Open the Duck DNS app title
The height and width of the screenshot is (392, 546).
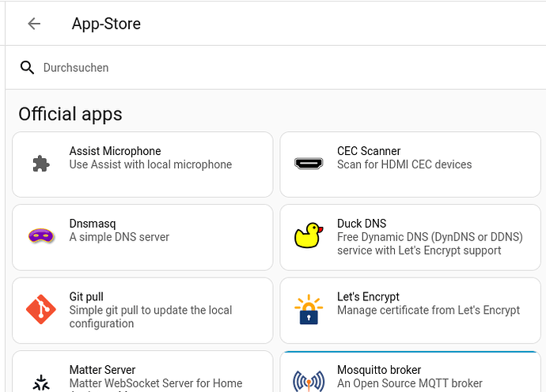362,224
